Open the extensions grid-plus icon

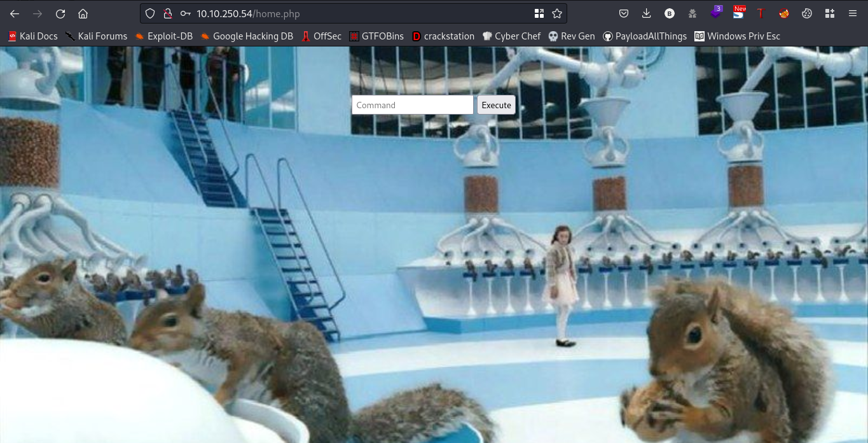[x=830, y=13]
